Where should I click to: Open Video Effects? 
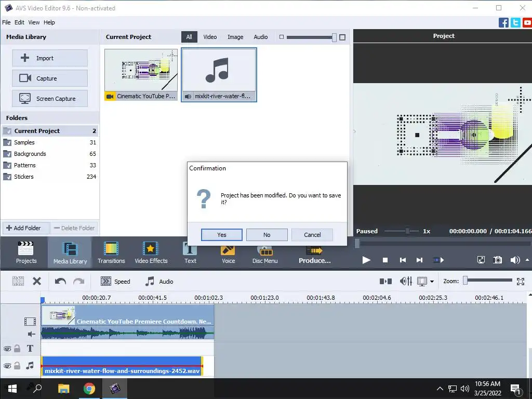coord(151,253)
